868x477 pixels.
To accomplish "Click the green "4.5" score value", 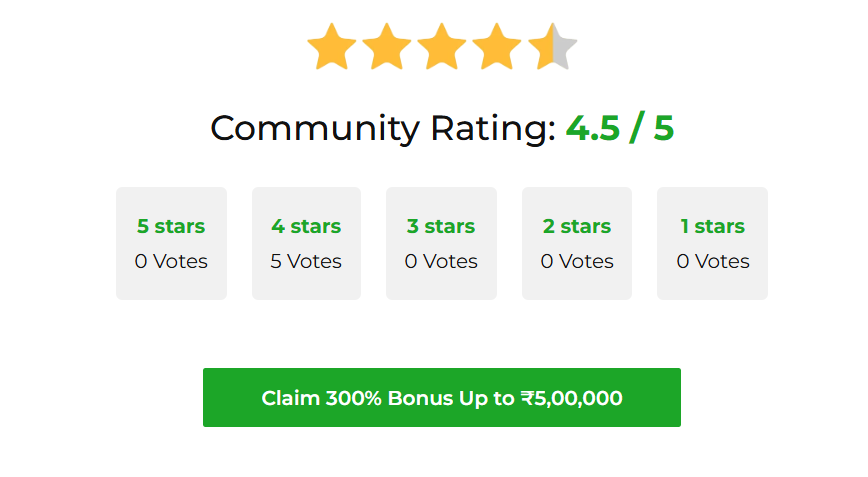I will [593, 129].
